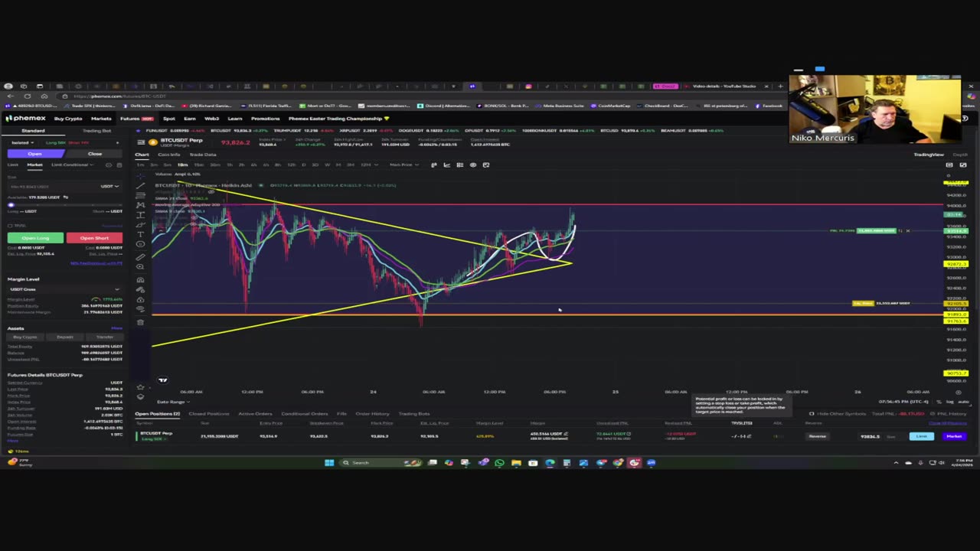The width and height of the screenshot is (980, 551).
Task: Open the Active Orders tab
Action: [x=255, y=414]
